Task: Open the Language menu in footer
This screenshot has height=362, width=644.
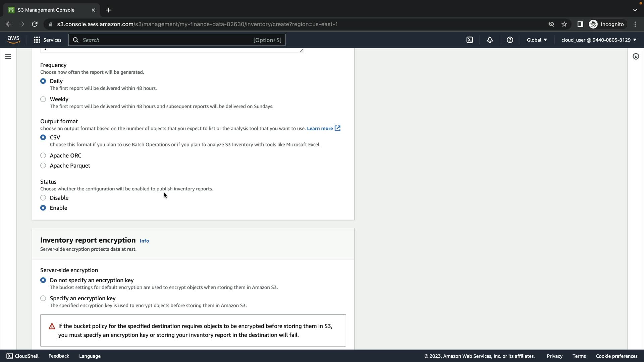Action: tap(90, 356)
